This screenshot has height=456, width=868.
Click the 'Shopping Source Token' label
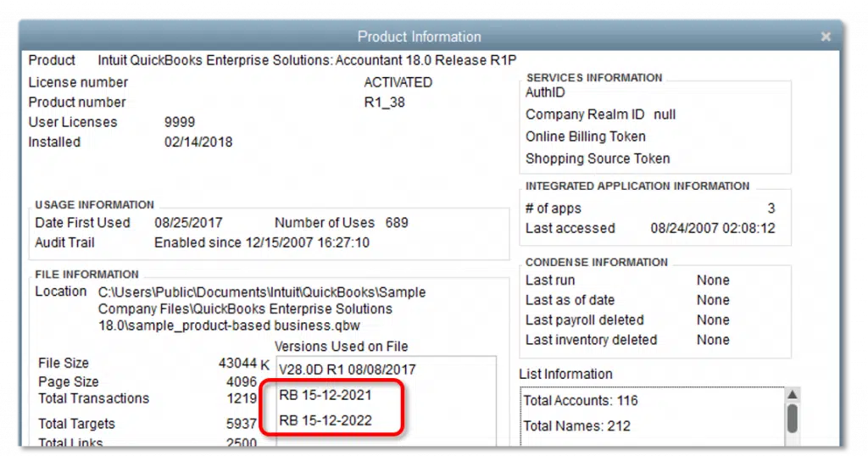click(x=598, y=158)
